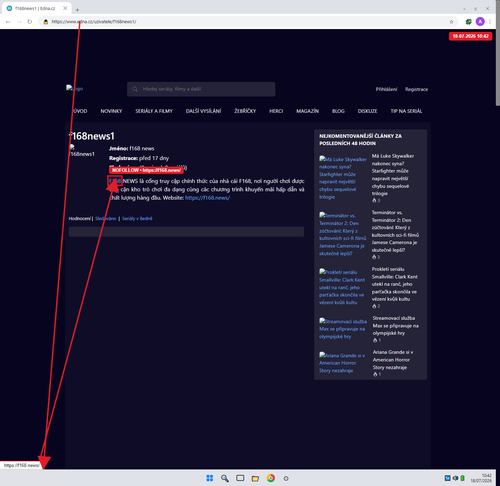Reload the page with the refresh icon

pos(30,22)
